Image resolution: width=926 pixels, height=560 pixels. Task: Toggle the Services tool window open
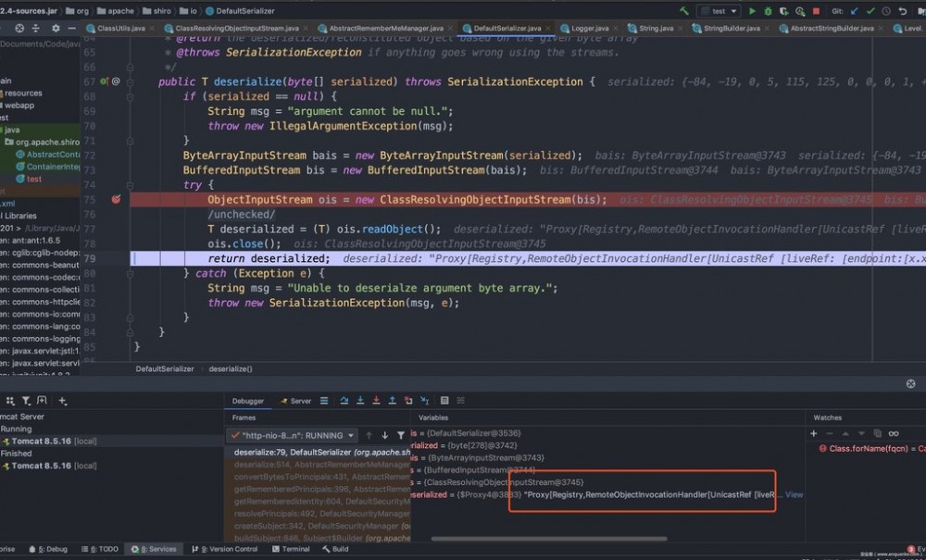tap(153, 548)
